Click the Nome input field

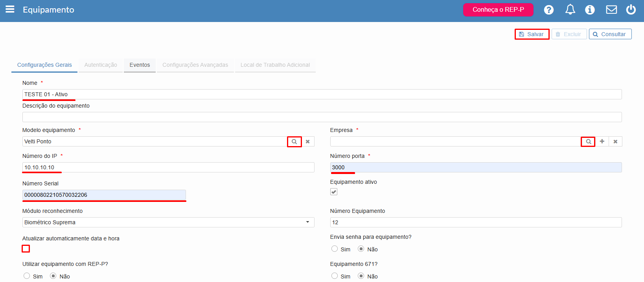(322, 94)
